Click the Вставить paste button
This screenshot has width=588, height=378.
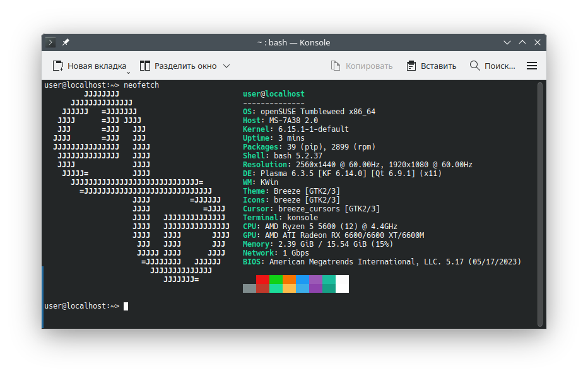[x=432, y=66]
